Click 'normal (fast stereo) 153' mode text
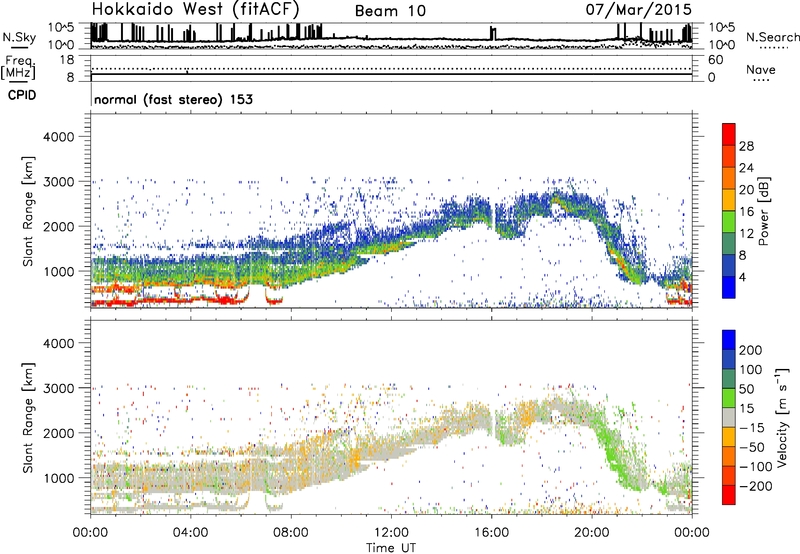The height and width of the screenshot is (554, 800). (x=173, y=99)
